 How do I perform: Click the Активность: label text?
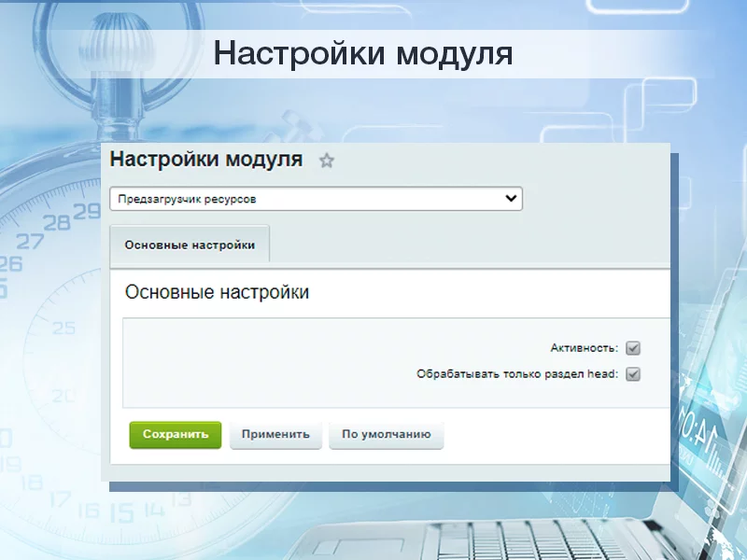[x=584, y=348]
